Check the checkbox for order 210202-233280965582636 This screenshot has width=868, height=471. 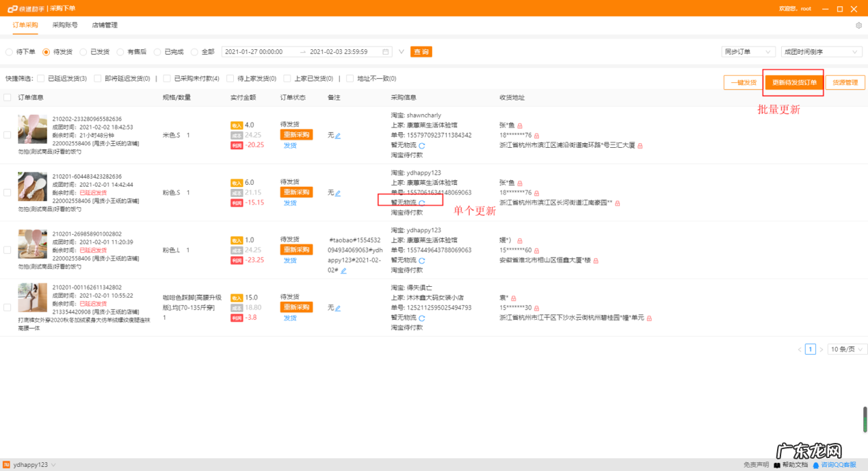(8, 135)
